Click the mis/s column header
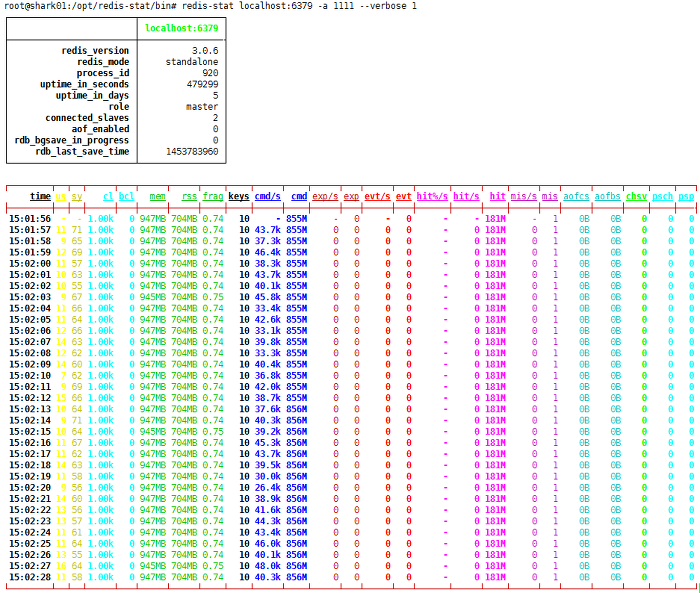 click(x=524, y=196)
